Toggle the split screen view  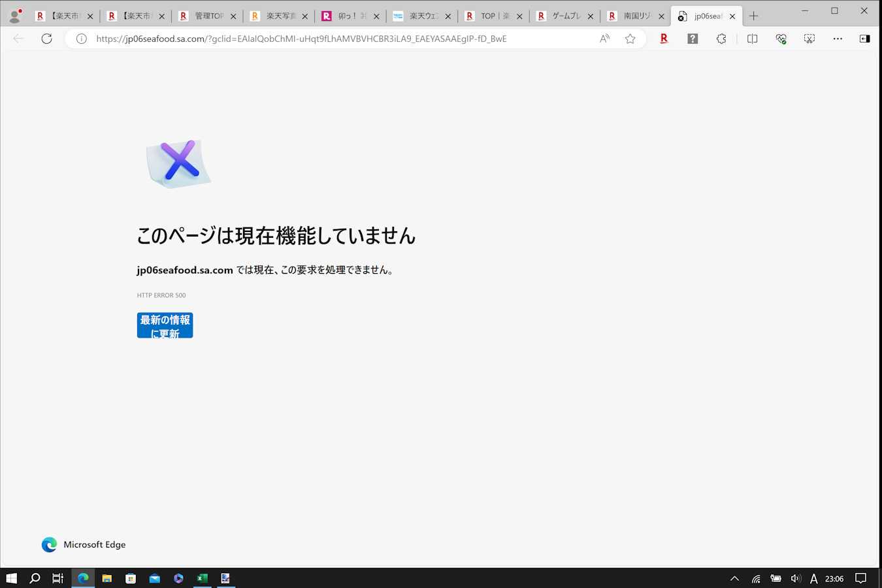(752, 39)
